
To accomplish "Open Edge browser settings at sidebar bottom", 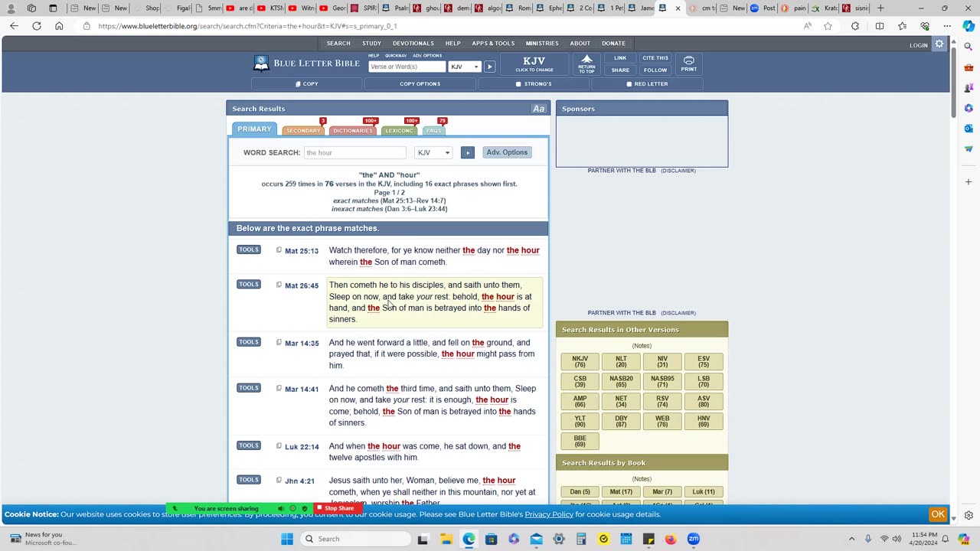I will tap(969, 516).
